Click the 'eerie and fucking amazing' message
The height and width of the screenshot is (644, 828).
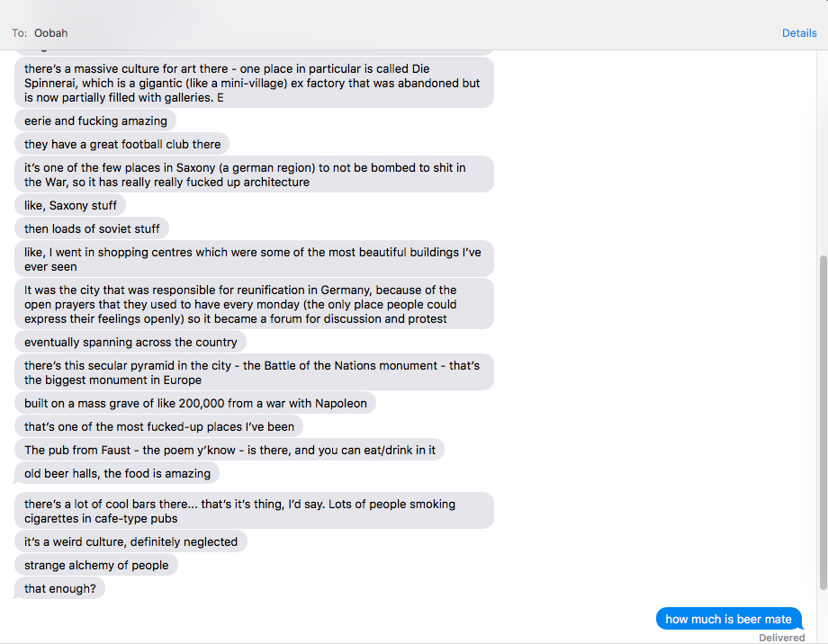pyautogui.click(x=95, y=121)
